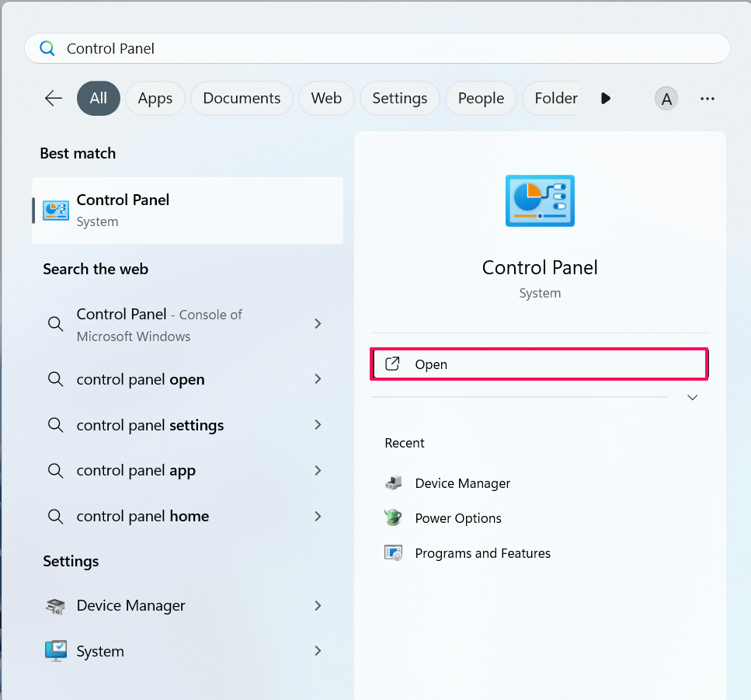Screen dimensions: 751x700
Task: Switch to the People filter tab
Action: 481,98
